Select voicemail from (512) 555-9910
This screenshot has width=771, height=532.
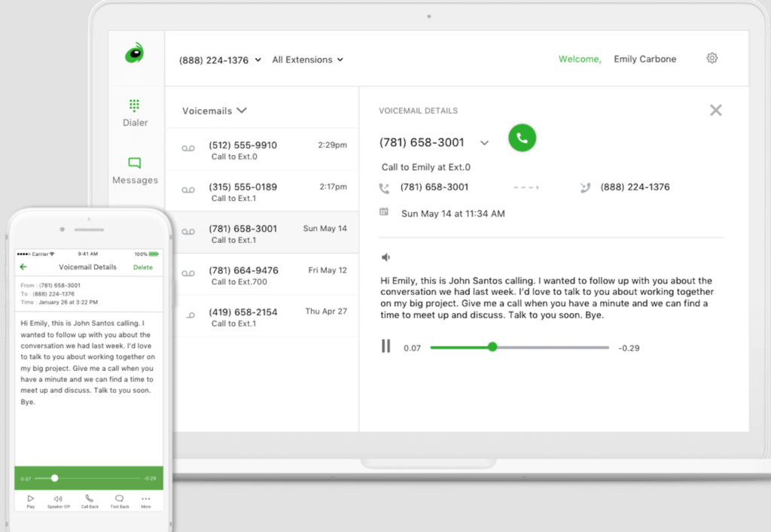click(262, 149)
